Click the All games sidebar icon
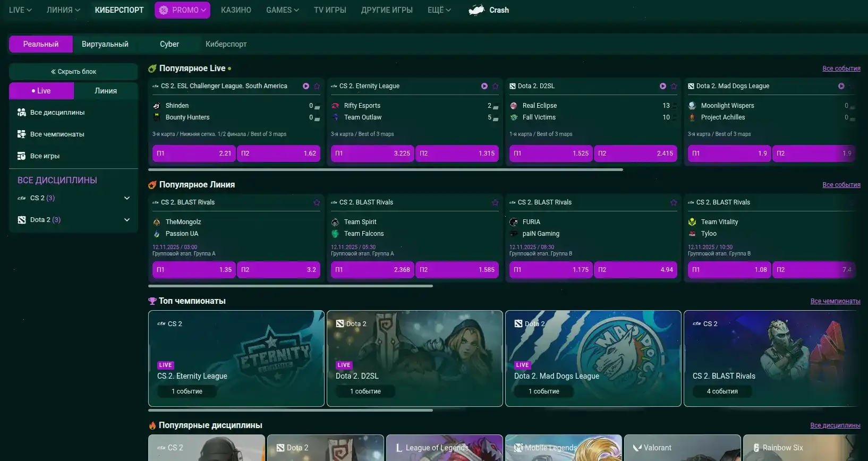 22,156
